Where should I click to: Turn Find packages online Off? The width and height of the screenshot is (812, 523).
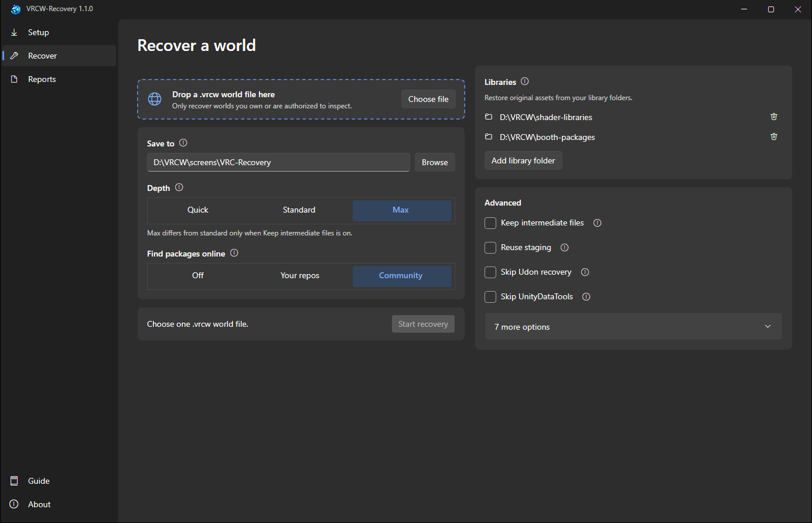(198, 276)
